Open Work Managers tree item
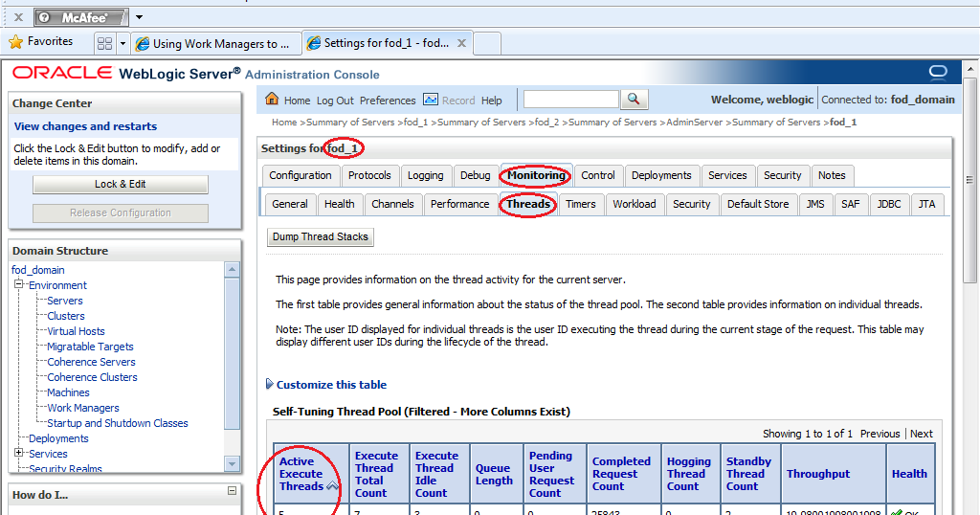The height and width of the screenshot is (515, 980). [83, 408]
